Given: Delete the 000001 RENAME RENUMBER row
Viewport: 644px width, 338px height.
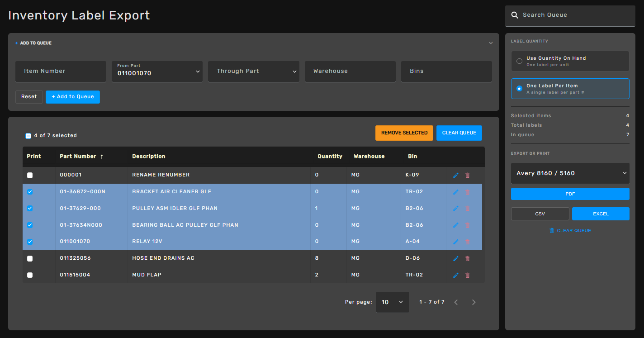Looking at the screenshot, I should point(467,175).
